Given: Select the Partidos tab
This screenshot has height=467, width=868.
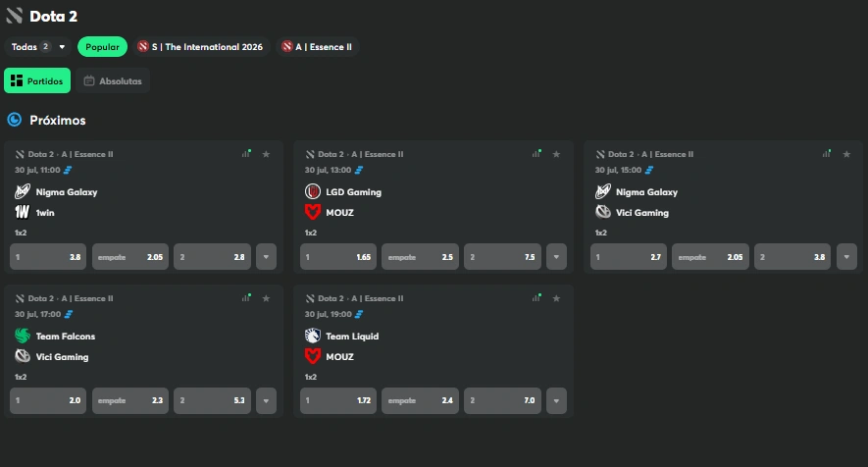Looking at the screenshot, I should 37,80.
